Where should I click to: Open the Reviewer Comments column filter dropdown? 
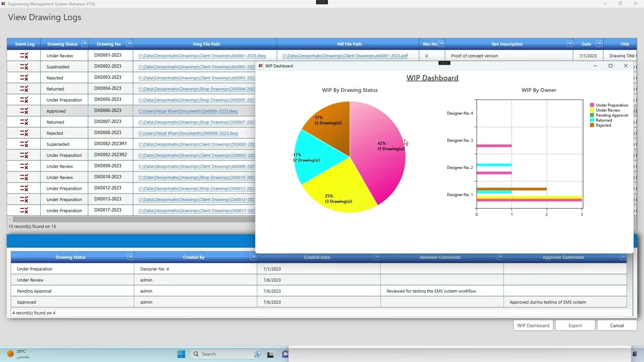click(500, 257)
